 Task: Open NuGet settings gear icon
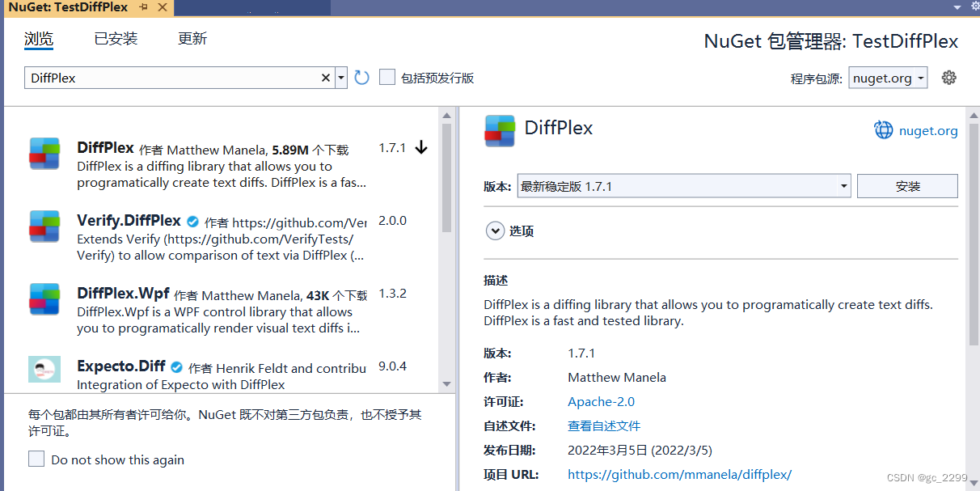(x=949, y=78)
